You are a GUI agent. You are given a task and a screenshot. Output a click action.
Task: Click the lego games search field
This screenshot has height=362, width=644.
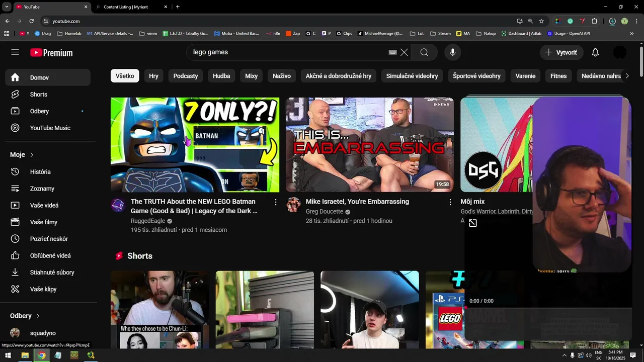(287, 52)
